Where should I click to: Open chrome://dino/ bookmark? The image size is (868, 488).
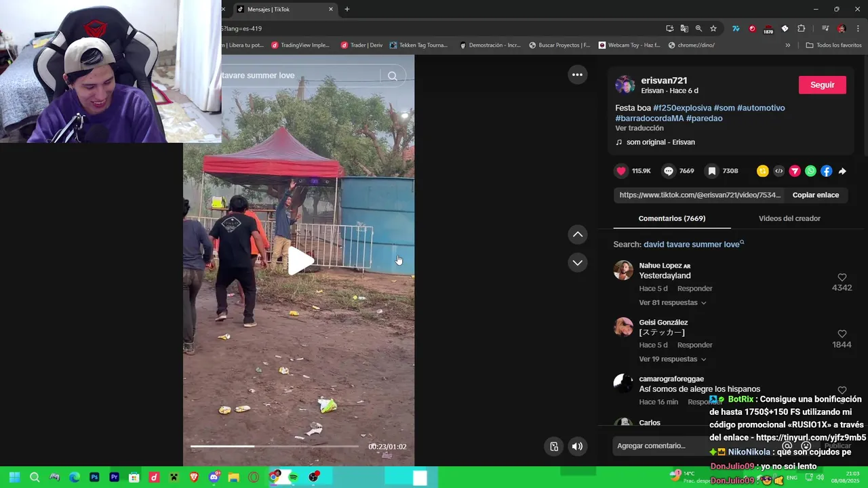692,45
